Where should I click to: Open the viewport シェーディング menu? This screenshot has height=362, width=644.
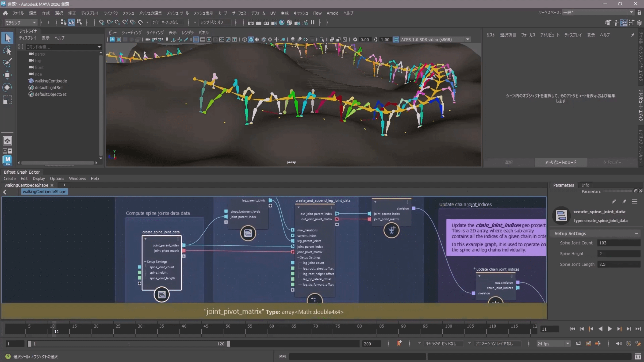click(131, 32)
